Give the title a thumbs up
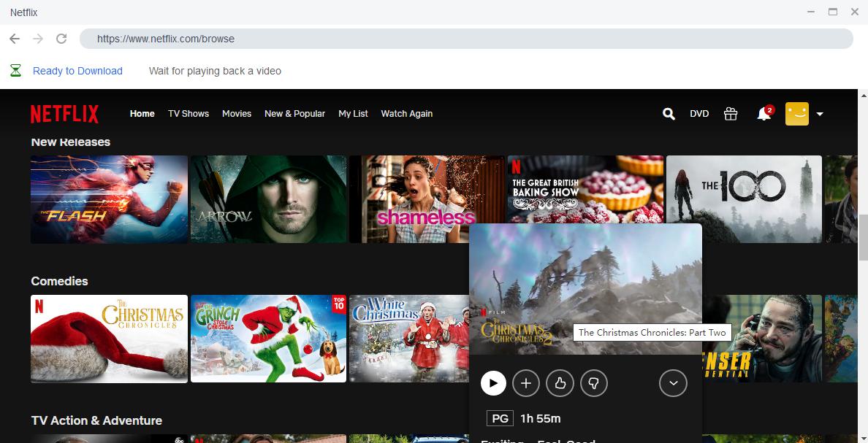This screenshot has height=443, width=868. point(560,382)
